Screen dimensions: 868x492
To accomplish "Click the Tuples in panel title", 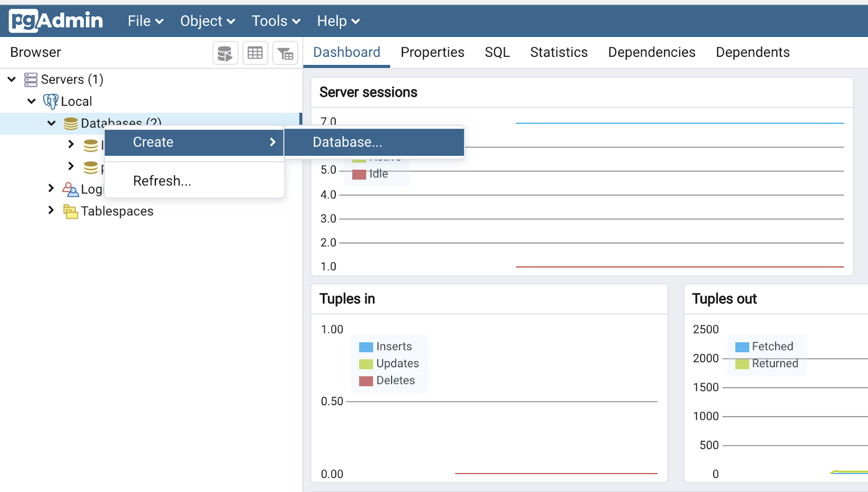I will (x=347, y=299).
